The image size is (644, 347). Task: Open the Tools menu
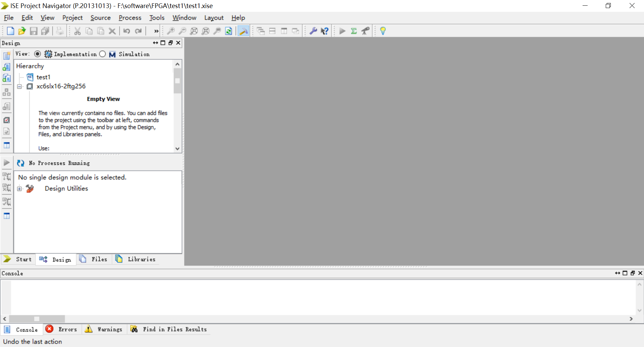tap(157, 18)
